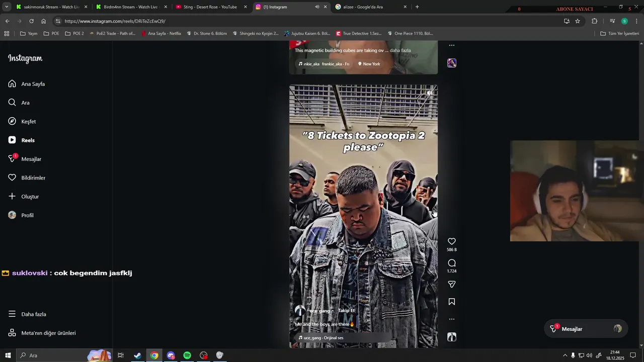Image resolution: width=644 pixels, height=362 pixels.
Task: Open the New York location tag
Action: (369, 64)
